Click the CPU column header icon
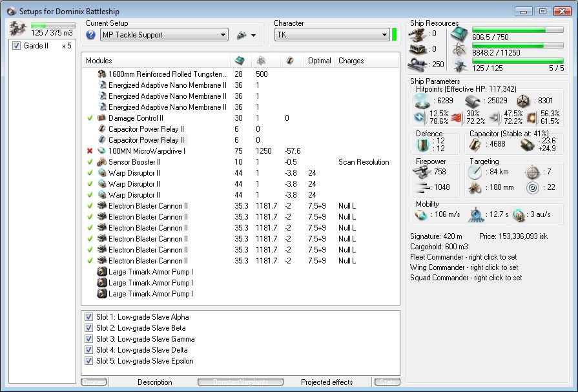Screen dimensions: 578x392 240,61
